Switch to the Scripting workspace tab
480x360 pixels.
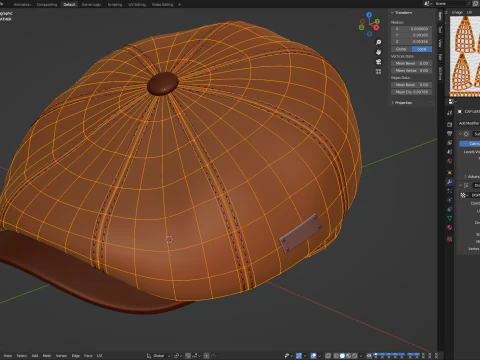[x=115, y=5]
